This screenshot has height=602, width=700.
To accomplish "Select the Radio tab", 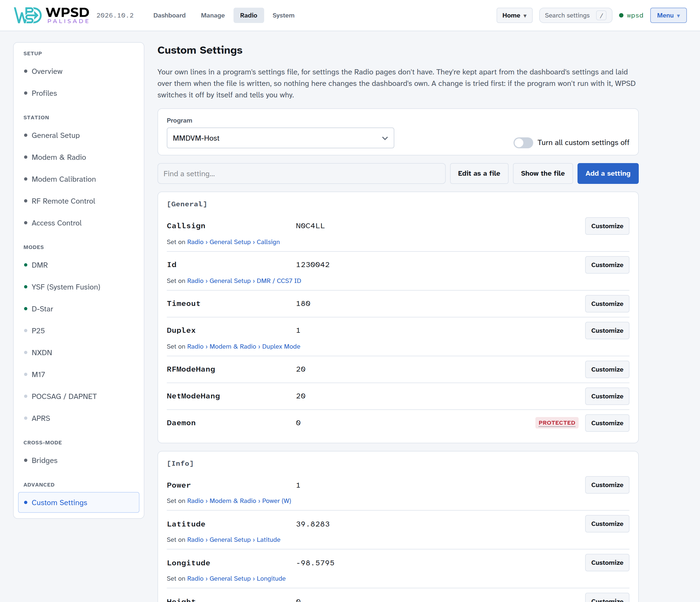I will 248,15.
